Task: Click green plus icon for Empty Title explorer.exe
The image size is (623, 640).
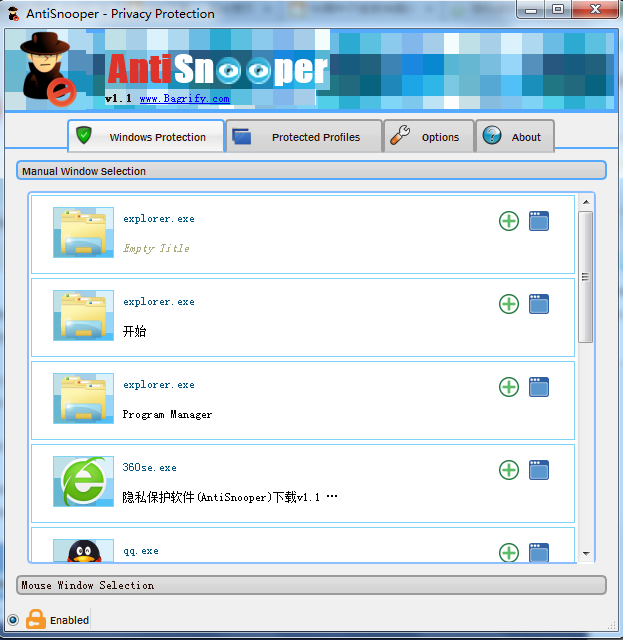Action: pos(509,221)
